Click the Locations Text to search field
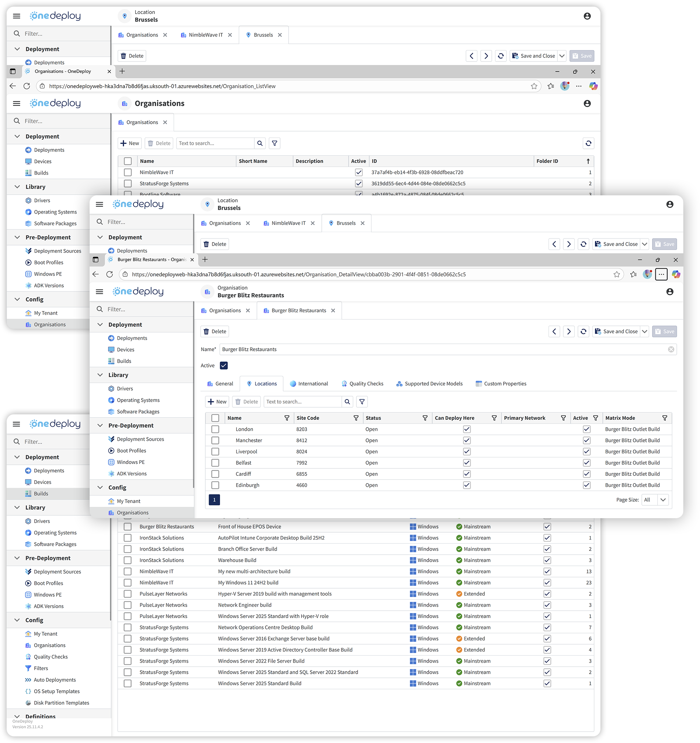Viewport: 700px width, 743px height. (x=302, y=402)
